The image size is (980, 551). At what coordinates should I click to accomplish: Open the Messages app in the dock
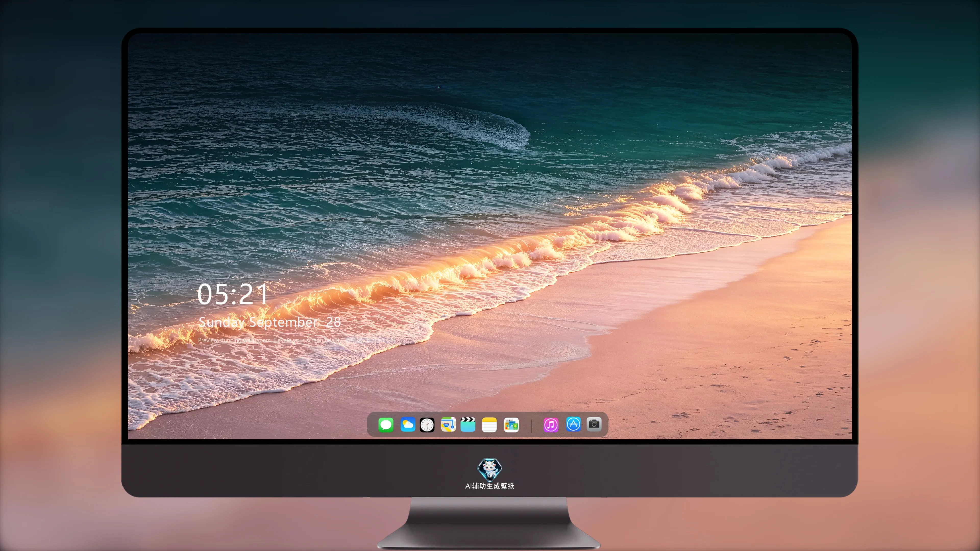pos(386,424)
